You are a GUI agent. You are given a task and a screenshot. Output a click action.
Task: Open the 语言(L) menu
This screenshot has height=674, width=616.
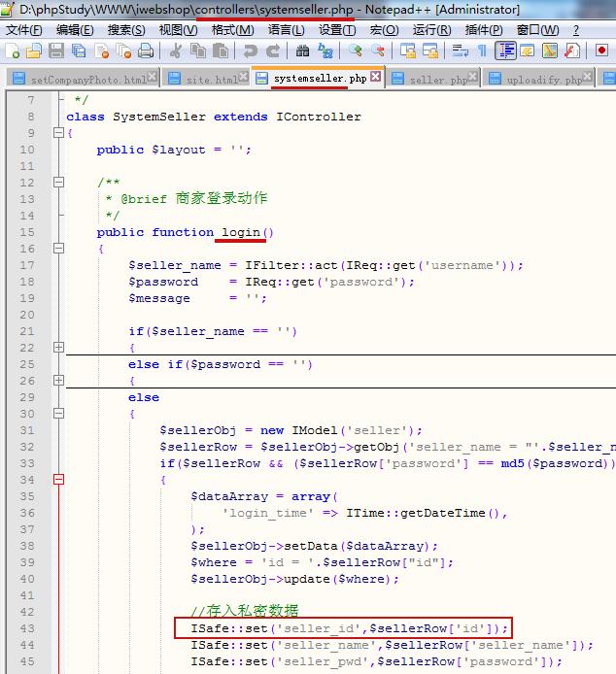(286, 30)
